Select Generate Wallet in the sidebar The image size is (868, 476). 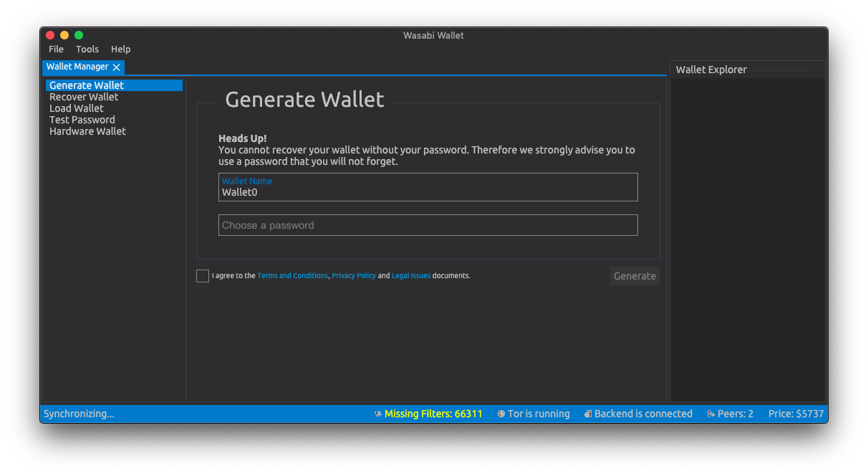114,85
